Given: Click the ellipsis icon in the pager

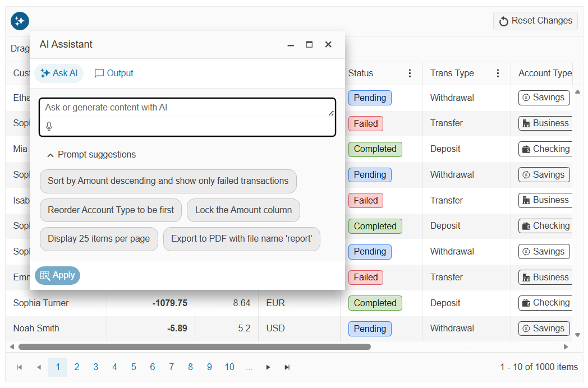Looking at the screenshot, I should tap(249, 367).
